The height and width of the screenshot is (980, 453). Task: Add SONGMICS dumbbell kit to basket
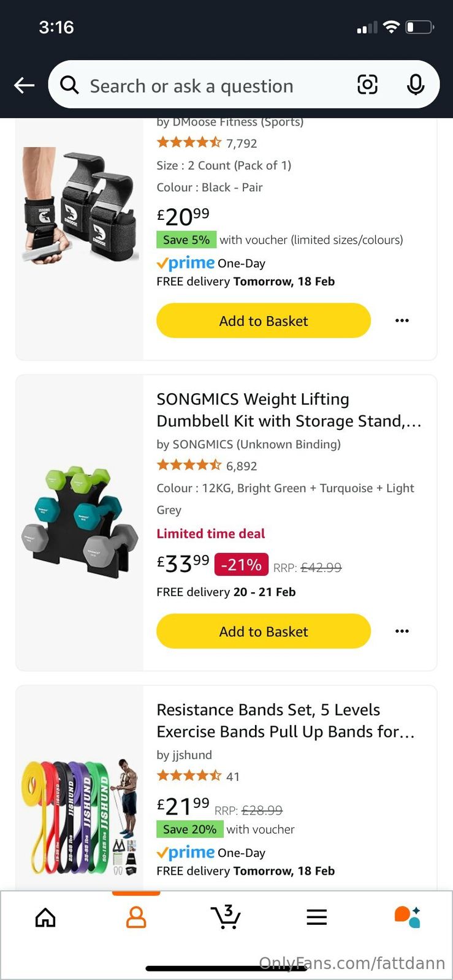pyautogui.click(x=264, y=631)
